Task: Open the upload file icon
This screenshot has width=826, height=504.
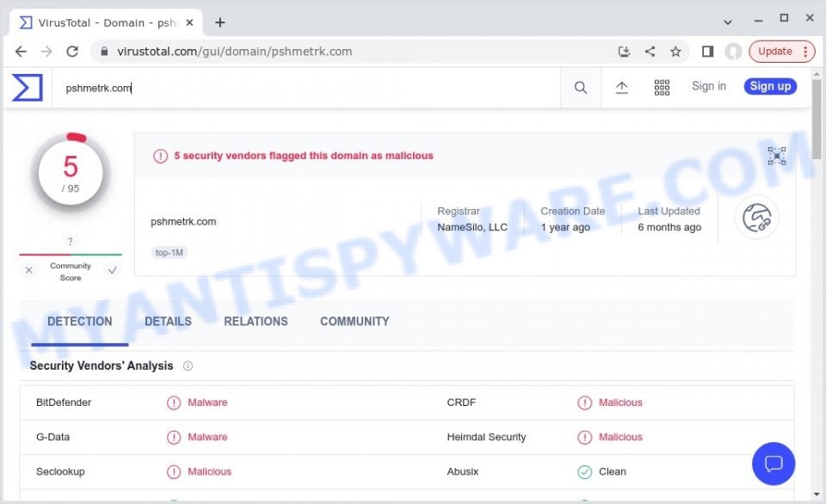Action: (x=621, y=88)
